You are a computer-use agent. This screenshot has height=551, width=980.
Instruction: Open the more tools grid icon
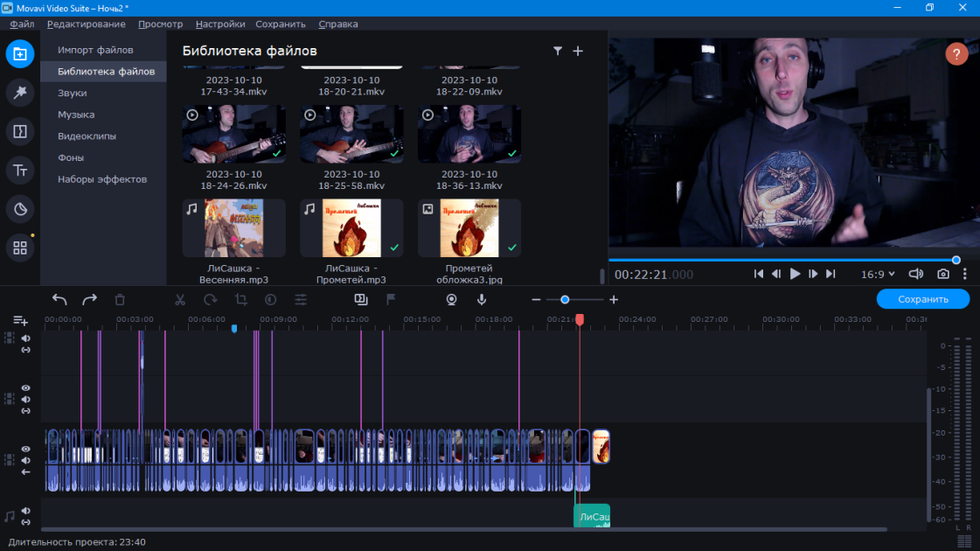[x=20, y=248]
